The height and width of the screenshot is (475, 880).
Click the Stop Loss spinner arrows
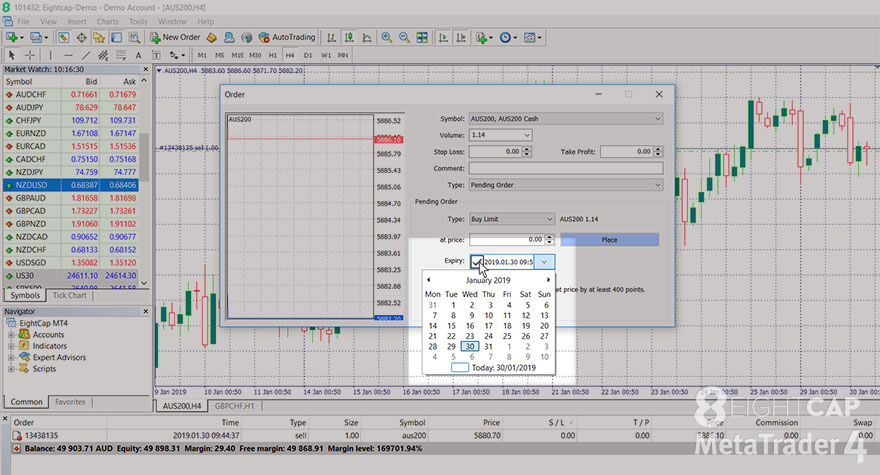click(x=526, y=152)
